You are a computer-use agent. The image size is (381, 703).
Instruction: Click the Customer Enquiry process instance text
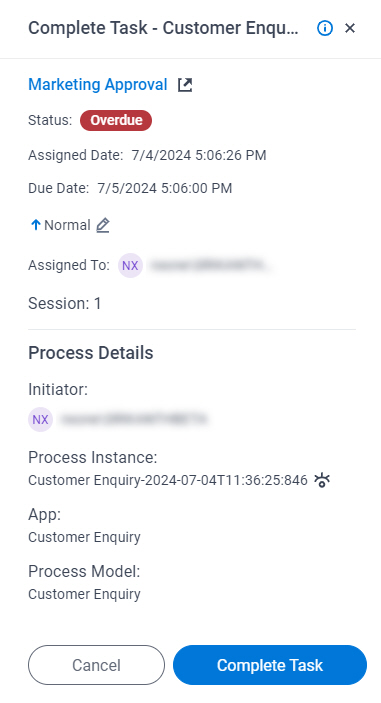(x=168, y=480)
